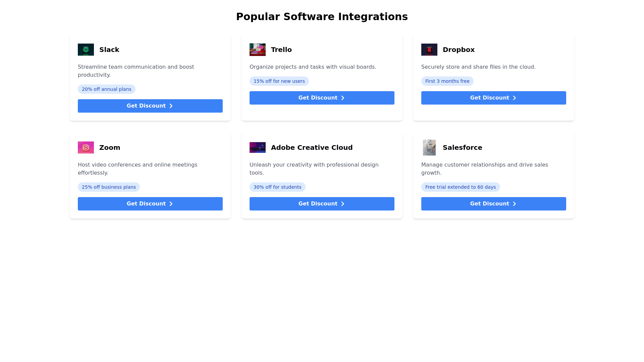Click the 20% off annual plans badge
Image resolution: width=644 pixels, height=362 pixels.
coord(107,89)
